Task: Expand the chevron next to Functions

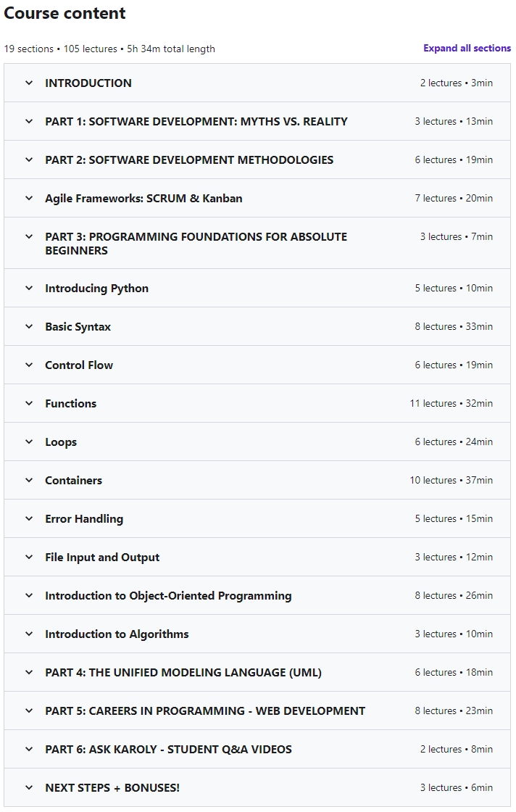Action: (x=29, y=403)
